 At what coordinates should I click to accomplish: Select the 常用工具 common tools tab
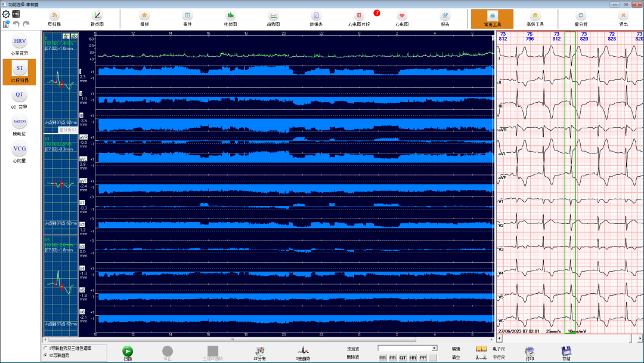[x=492, y=19]
